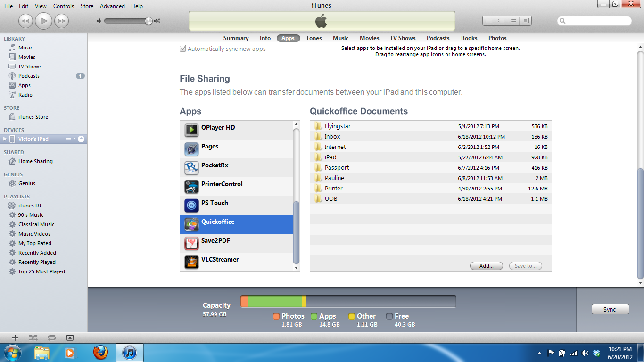The height and width of the screenshot is (362, 644).
Task: Click the system tray speaker icon
Action: point(585,353)
